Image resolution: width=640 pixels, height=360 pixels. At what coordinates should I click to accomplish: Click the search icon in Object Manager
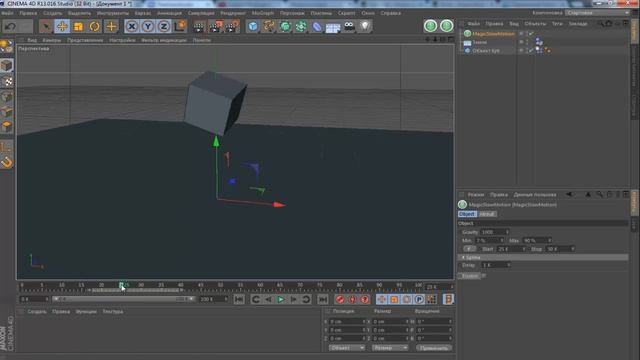coord(600,24)
